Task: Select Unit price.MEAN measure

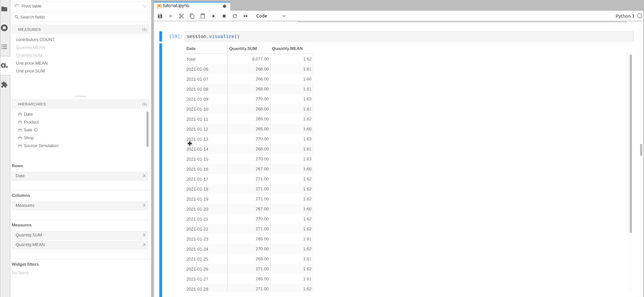Action: (32, 63)
